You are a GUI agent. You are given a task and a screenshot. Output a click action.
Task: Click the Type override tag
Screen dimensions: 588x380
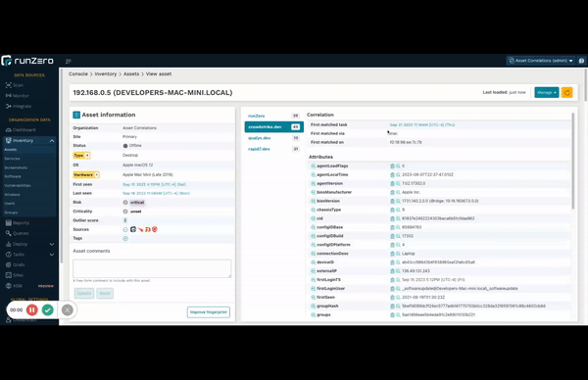pyautogui.click(x=81, y=155)
